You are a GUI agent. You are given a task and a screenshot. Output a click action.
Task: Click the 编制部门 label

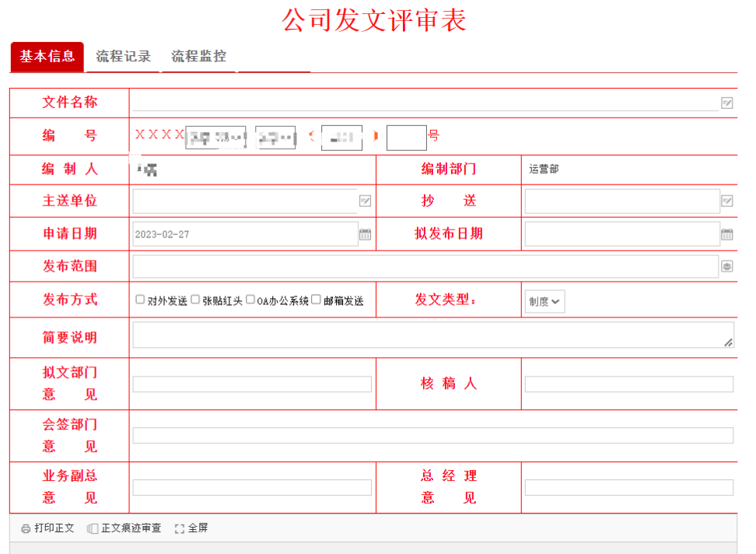pos(449,170)
